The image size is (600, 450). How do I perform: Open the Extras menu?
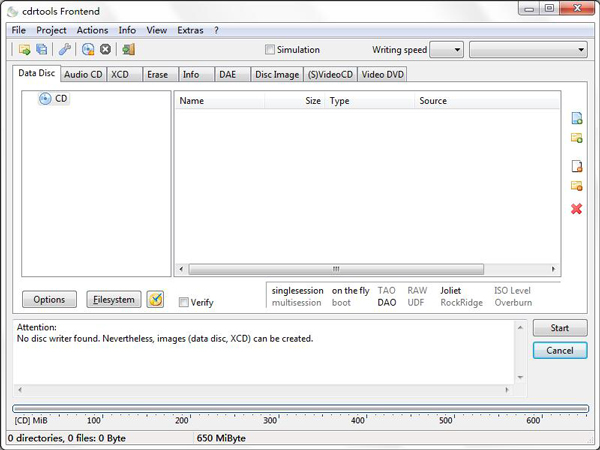[190, 30]
